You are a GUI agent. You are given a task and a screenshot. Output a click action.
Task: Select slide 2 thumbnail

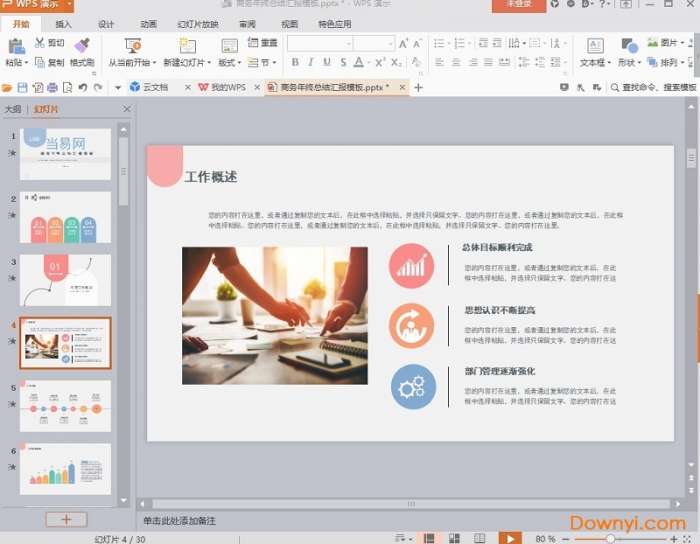65,217
